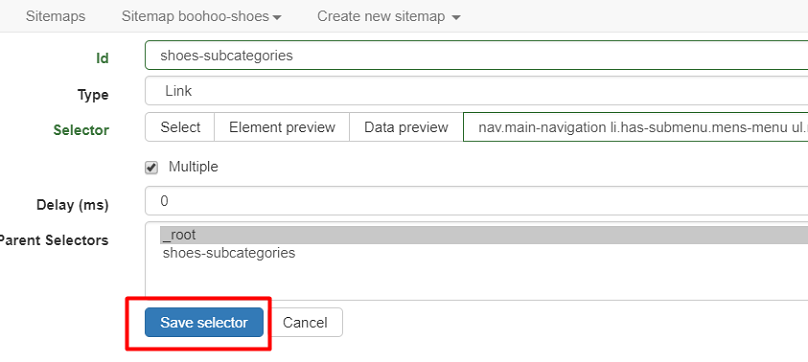Cancel the selector editing
808x362 pixels.
(x=305, y=322)
